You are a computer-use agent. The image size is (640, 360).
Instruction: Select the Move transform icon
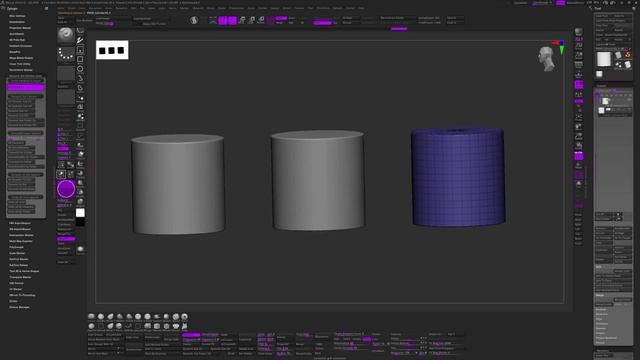pos(242,20)
